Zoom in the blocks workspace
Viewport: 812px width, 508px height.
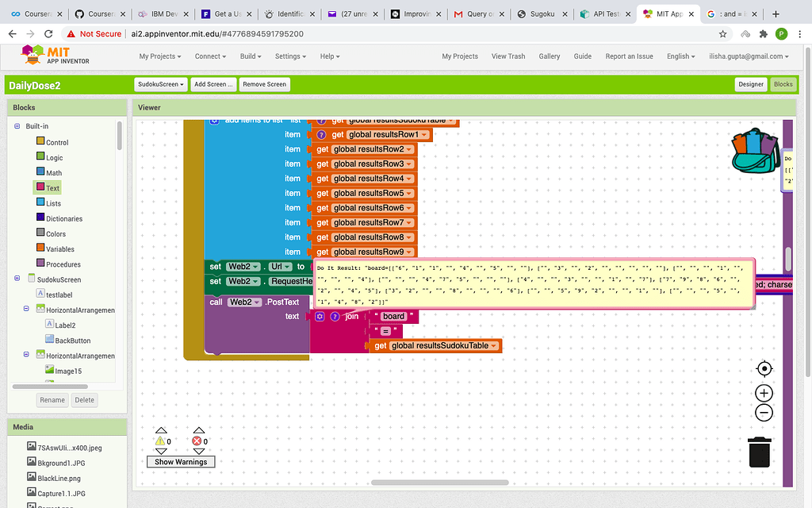[764, 393]
